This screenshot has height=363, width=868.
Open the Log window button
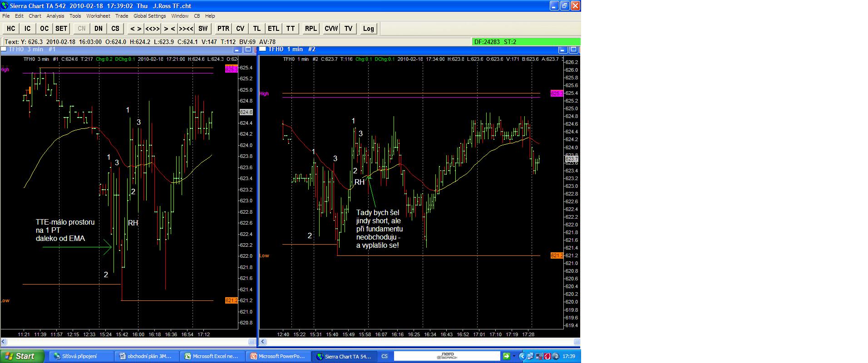click(369, 29)
